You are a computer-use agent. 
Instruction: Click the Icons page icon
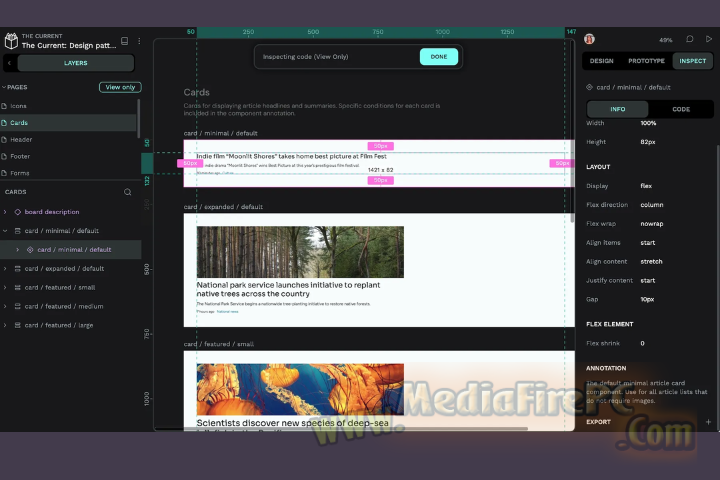pyautogui.click(x=4, y=106)
